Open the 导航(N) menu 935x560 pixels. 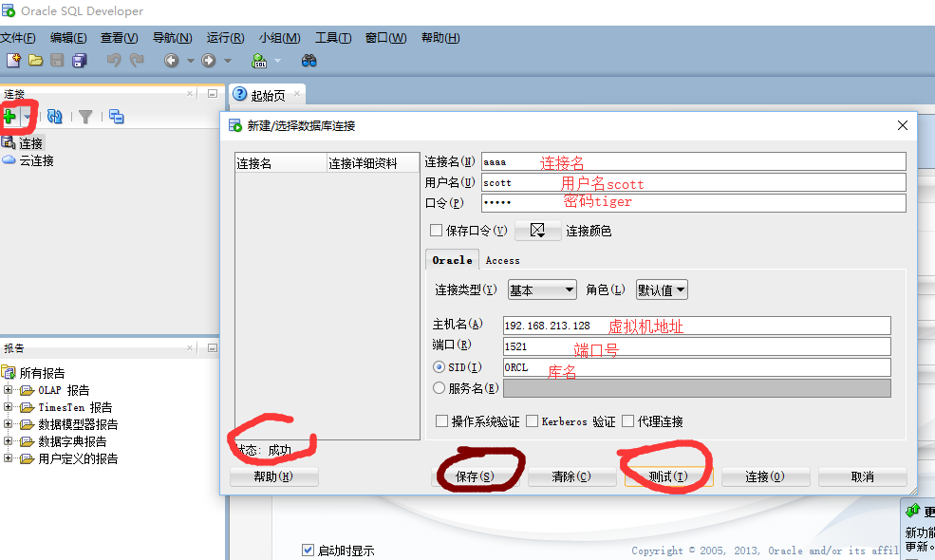pos(173,38)
